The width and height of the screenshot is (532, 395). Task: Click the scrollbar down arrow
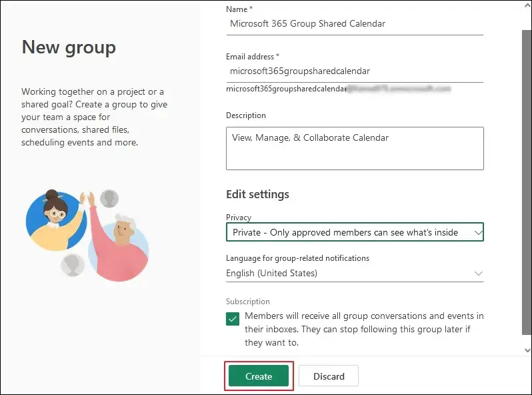[527, 350]
